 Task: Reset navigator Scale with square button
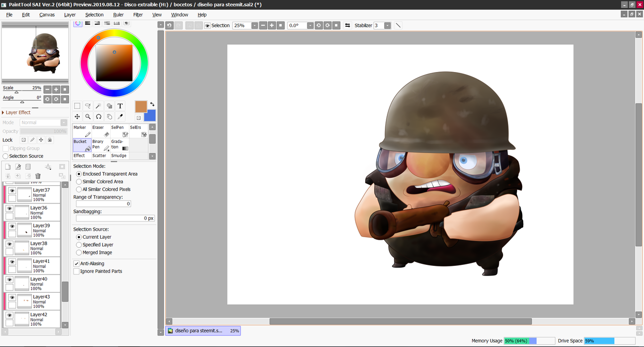click(x=64, y=89)
